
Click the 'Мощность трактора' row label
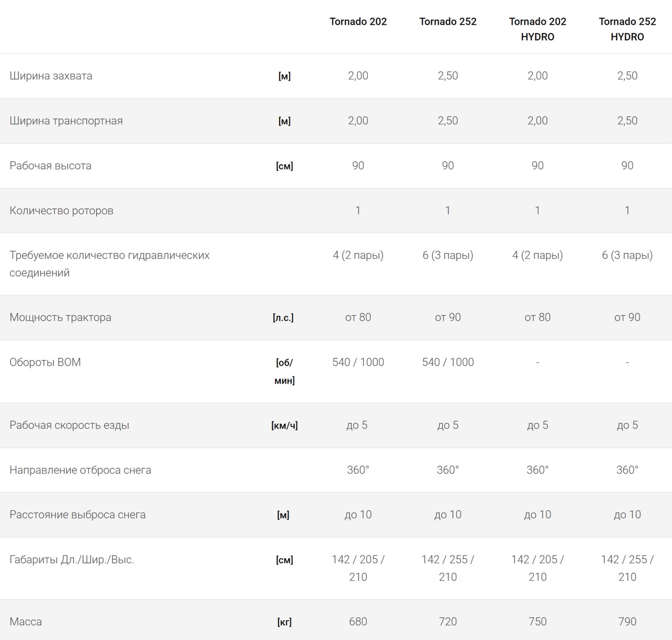pyautogui.click(x=60, y=317)
